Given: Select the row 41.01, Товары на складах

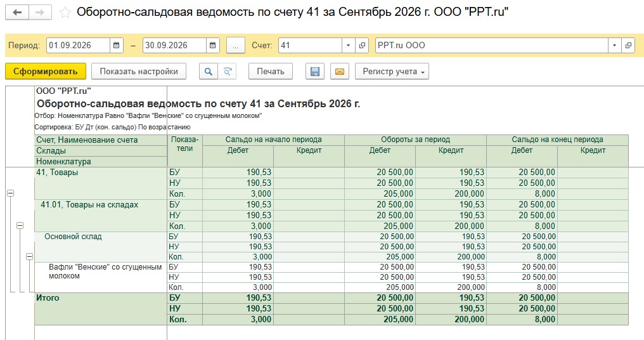Looking at the screenshot, I should 101,216.
